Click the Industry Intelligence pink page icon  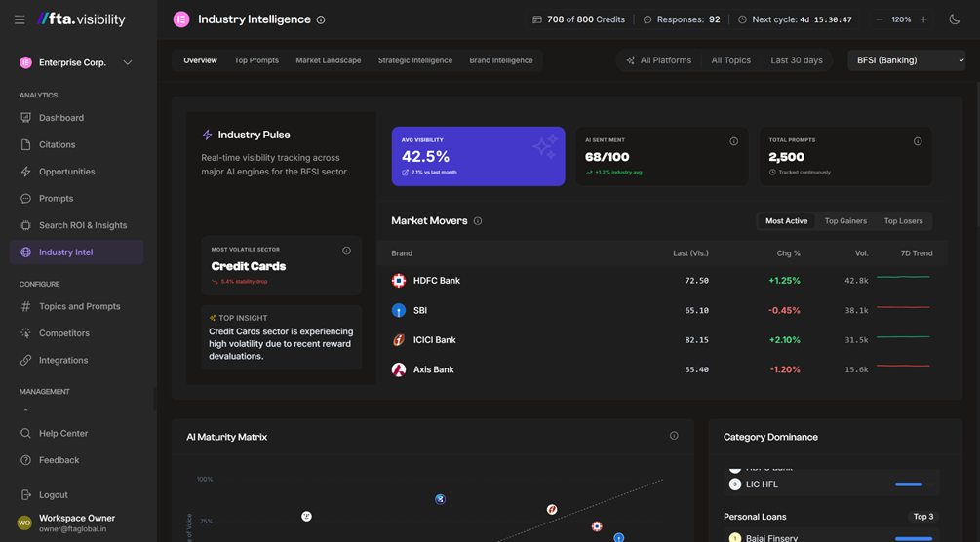[x=181, y=19]
